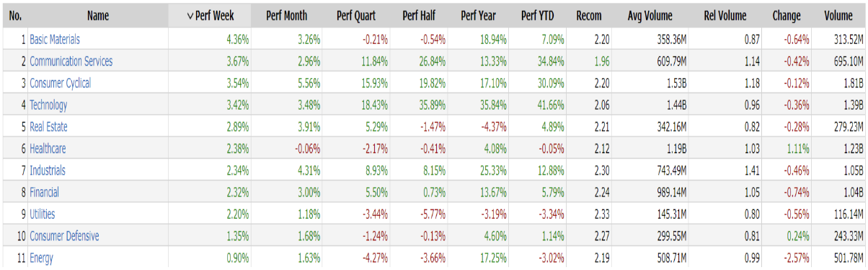The height and width of the screenshot is (270, 868).
Task: Open the Technology sector link
Action: pos(48,105)
